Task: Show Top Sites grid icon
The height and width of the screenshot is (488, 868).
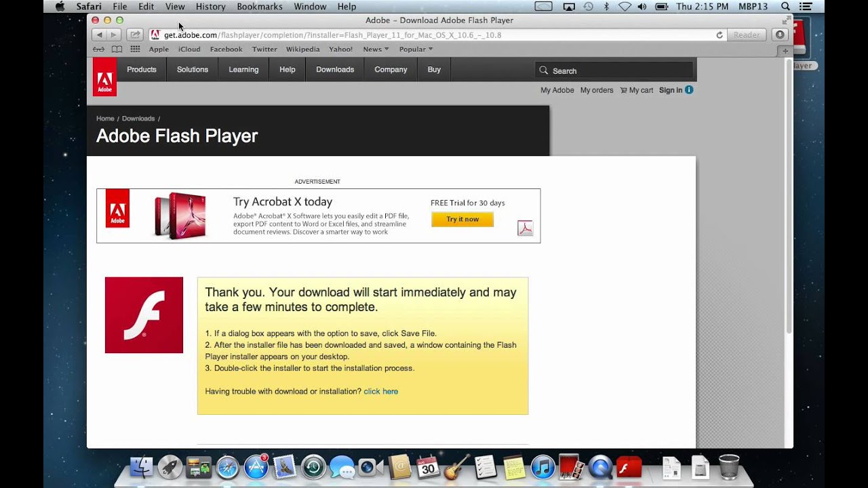Action: pyautogui.click(x=135, y=49)
